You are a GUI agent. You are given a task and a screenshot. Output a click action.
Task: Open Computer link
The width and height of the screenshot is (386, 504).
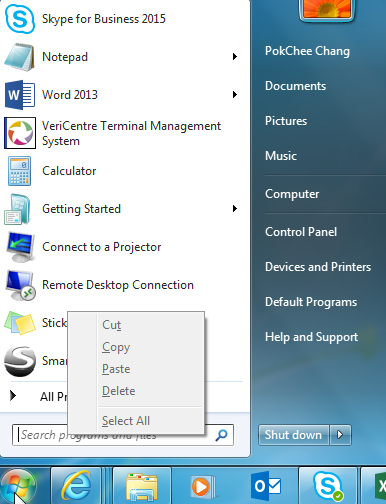(292, 194)
